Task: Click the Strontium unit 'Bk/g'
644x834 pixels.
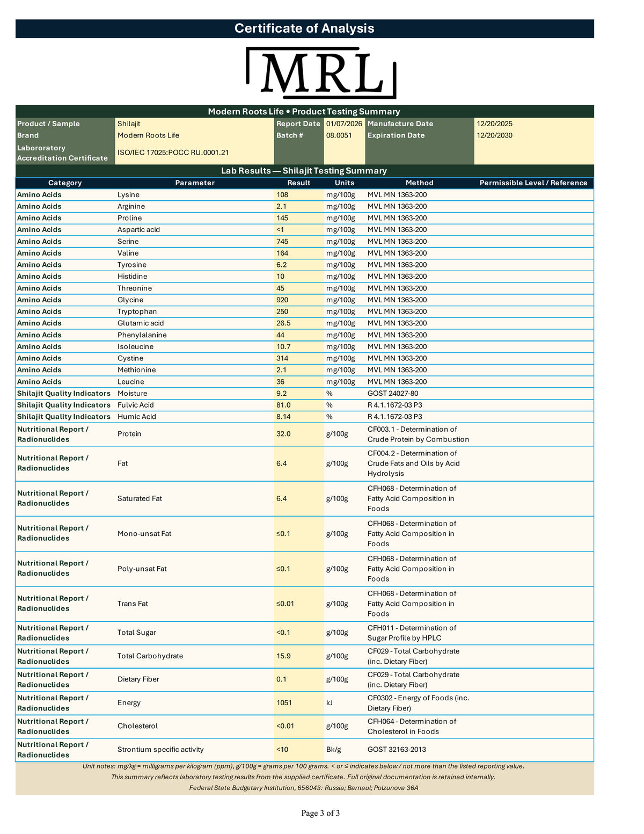Action: coord(333,750)
